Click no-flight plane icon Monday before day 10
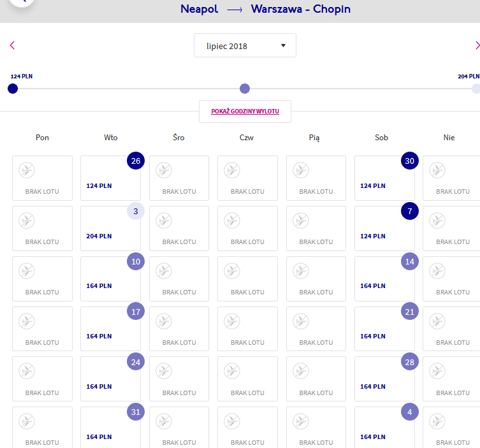 27,271
